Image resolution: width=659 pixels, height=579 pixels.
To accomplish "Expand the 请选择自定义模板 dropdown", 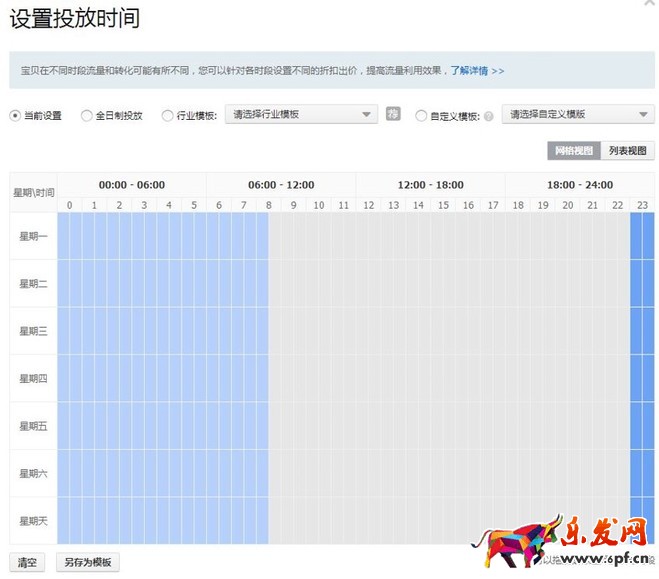I will pyautogui.click(x=578, y=115).
